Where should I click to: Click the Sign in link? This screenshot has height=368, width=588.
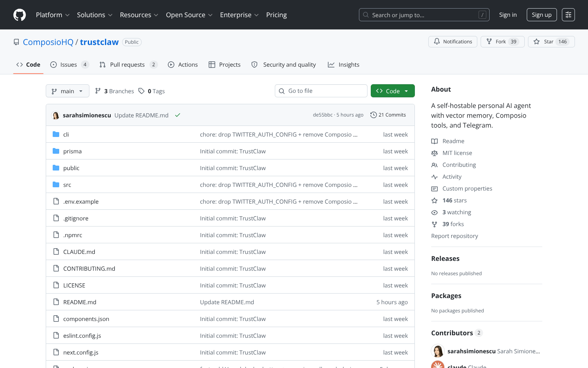tap(508, 15)
